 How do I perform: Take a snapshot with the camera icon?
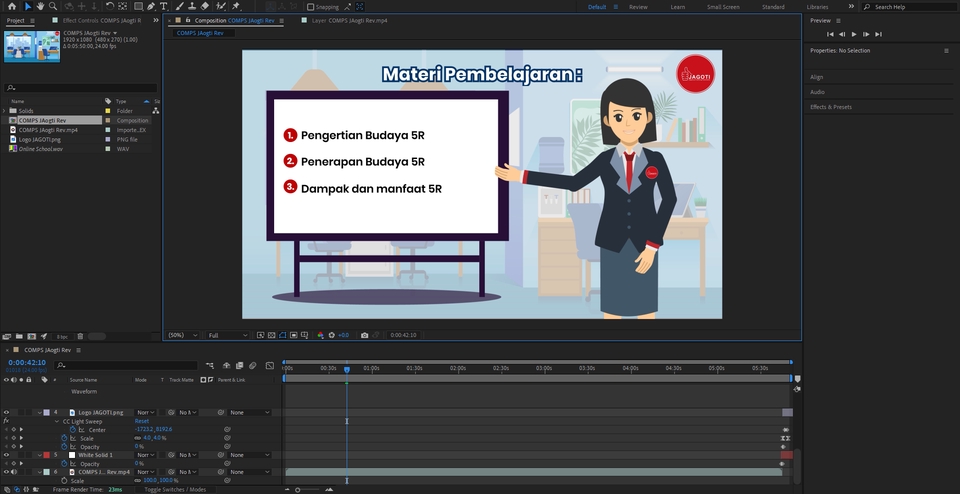pos(364,335)
